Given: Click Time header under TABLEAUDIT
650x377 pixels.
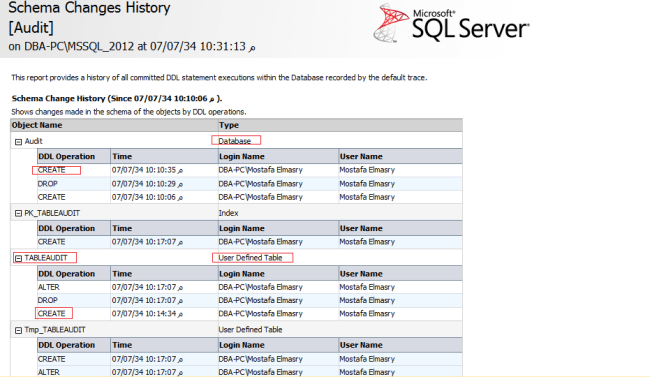Looking at the screenshot, I should click(122, 274).
